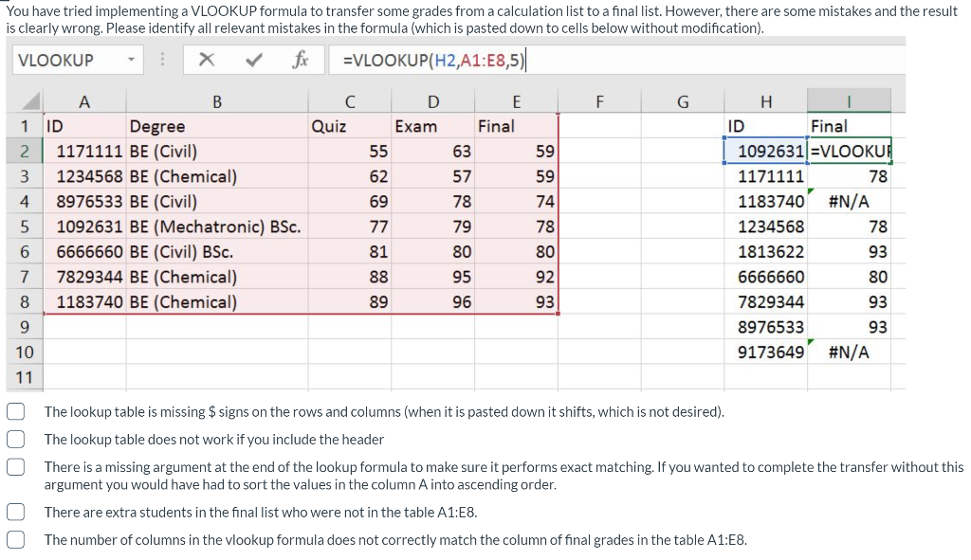Cancel formula entry with the X icon
This screenshot has width=971, height=560.
(207, 59)
